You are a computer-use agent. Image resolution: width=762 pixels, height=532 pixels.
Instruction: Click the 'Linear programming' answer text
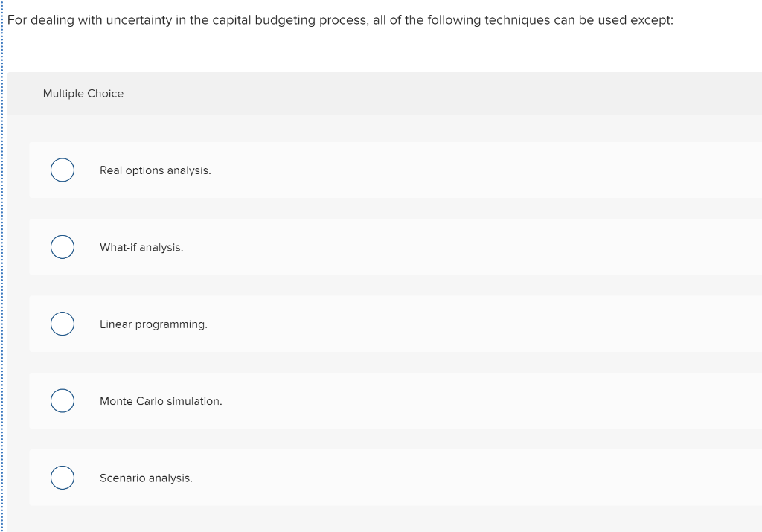tap(153, 324)
